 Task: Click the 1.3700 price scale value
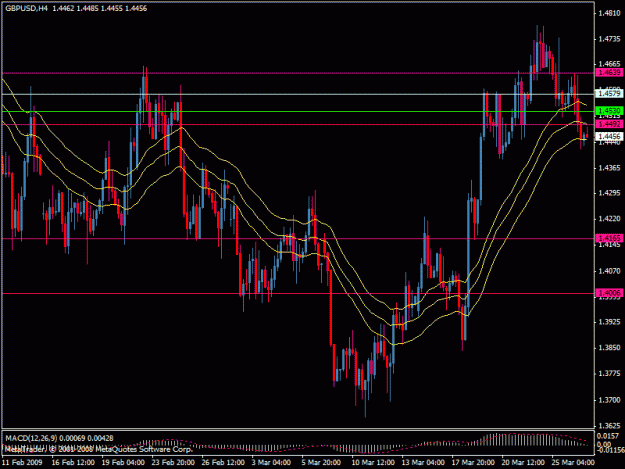pos(609,400)
